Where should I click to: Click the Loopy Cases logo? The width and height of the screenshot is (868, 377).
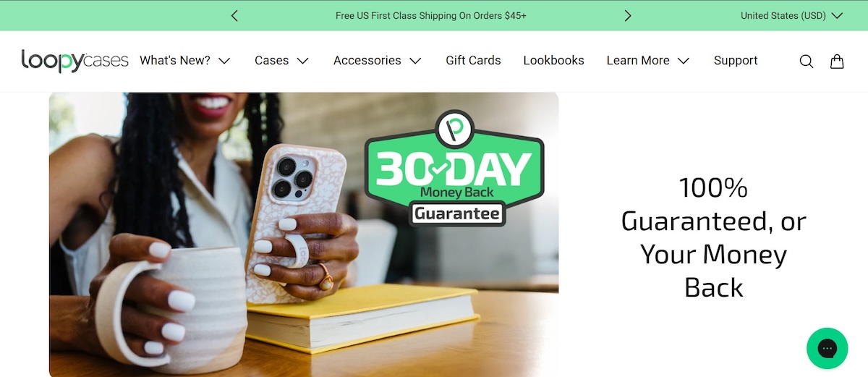[75, 61]
